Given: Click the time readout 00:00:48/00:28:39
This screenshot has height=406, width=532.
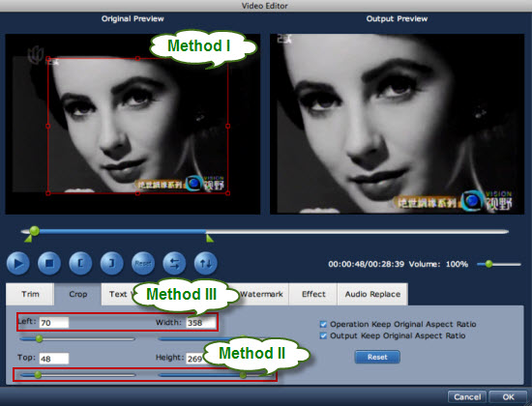Looking at the screenshot, I should [x=366, y=264].
